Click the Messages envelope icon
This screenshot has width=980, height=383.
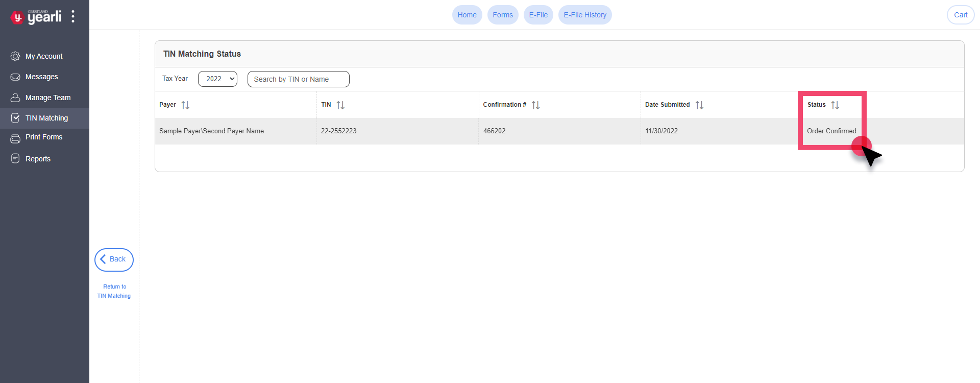15,77
